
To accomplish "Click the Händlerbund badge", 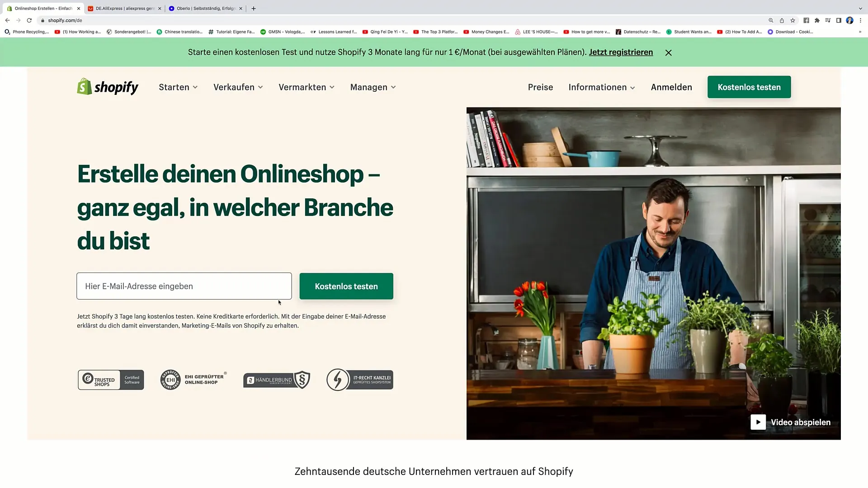I will pos(277,380).
